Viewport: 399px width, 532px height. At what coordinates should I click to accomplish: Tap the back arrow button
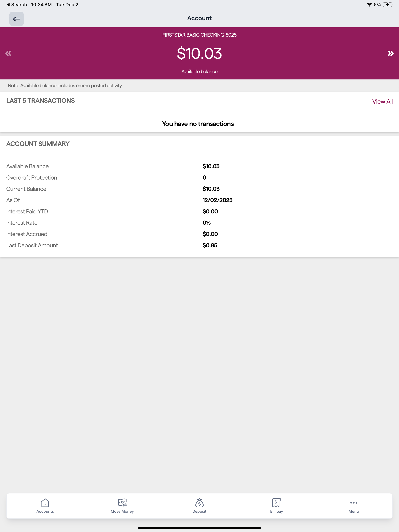pyautogui.click(x=16, y=19)
